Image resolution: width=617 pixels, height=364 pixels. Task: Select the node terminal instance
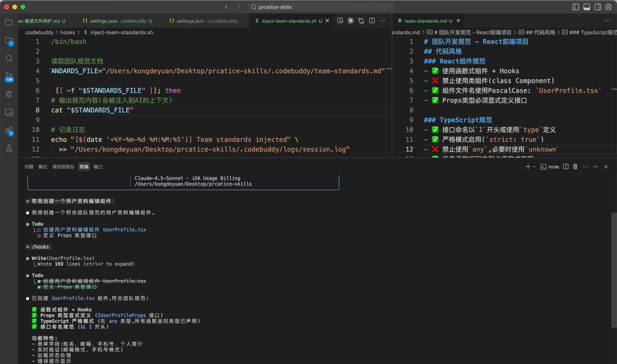point(550,167)
